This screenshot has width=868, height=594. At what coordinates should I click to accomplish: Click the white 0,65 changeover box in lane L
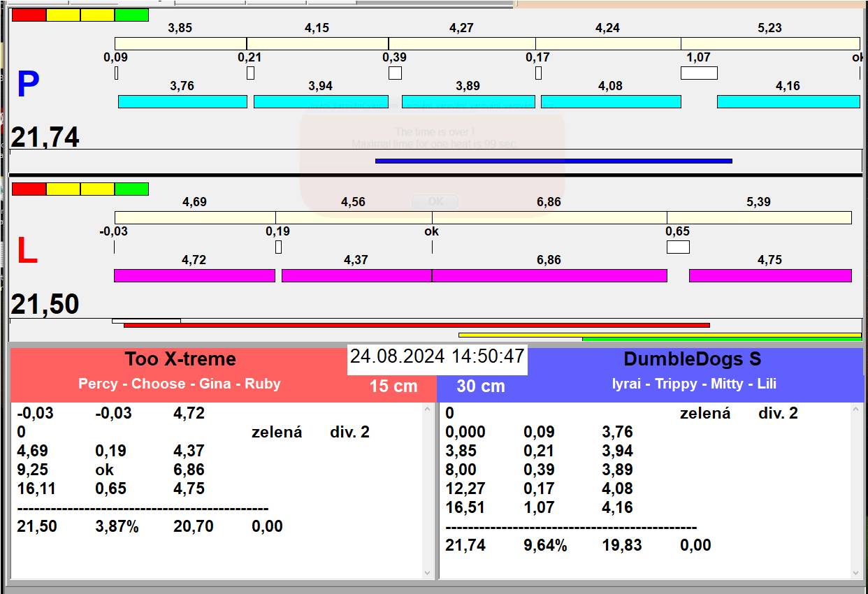click(678, 247)
